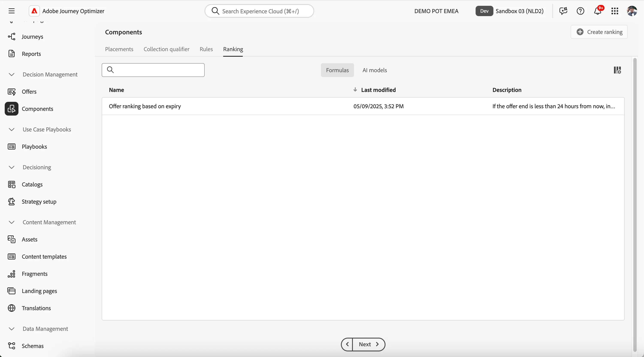Click the Next page button
644x357 pixels.
[x=369, y=345]
